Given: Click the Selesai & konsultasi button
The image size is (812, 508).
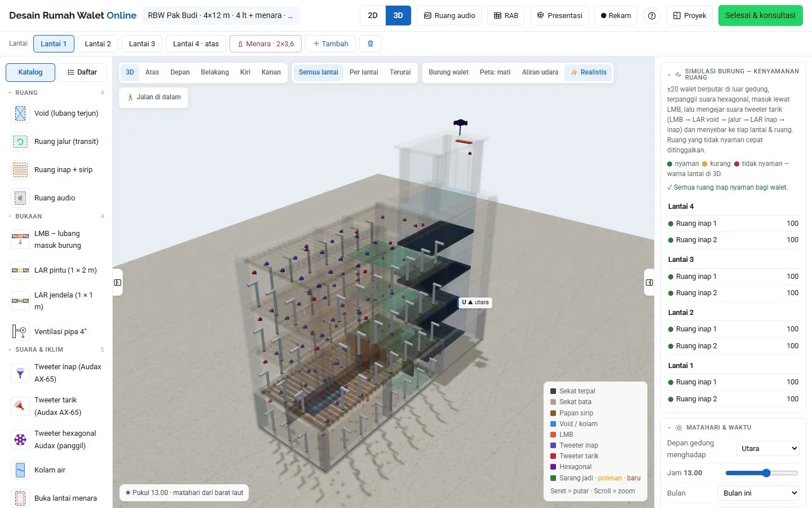Looking at the screenshot, I should pos(760,16).
